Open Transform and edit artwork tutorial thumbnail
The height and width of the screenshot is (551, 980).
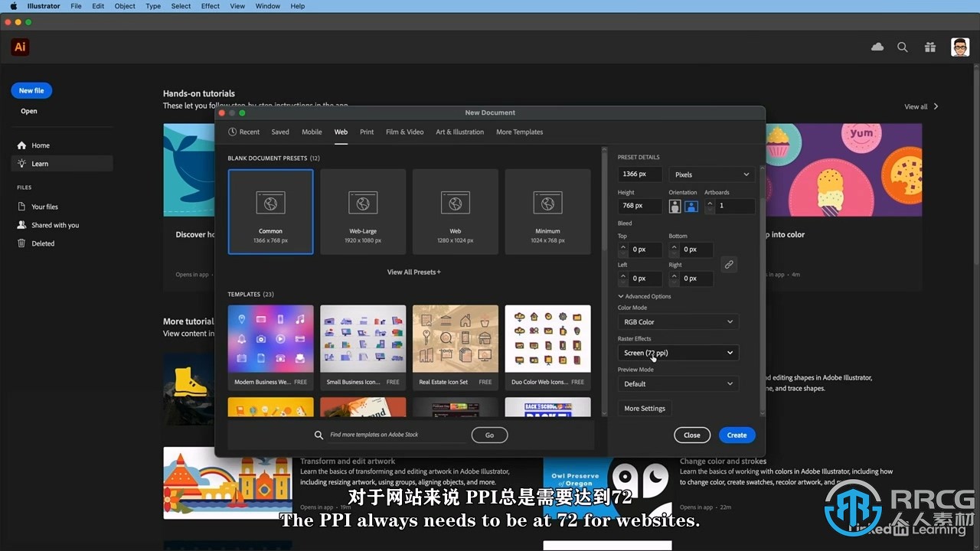coord(227,483)
